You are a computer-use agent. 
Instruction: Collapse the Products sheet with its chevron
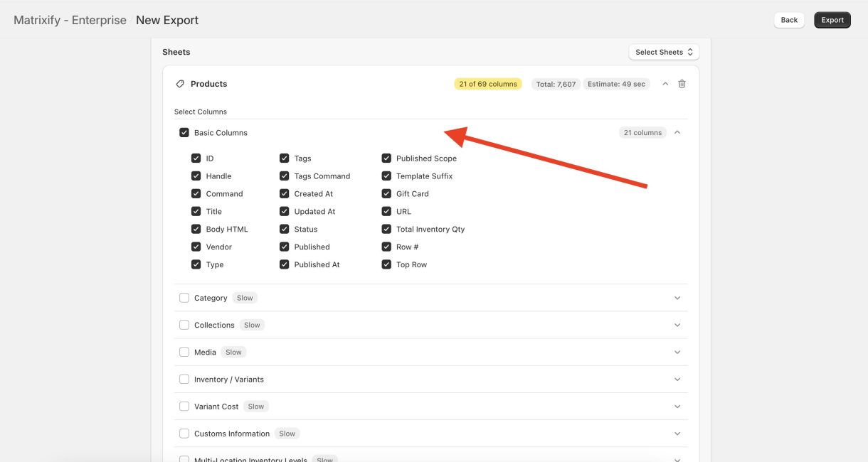pyautogui.click(x=665, y=83)
